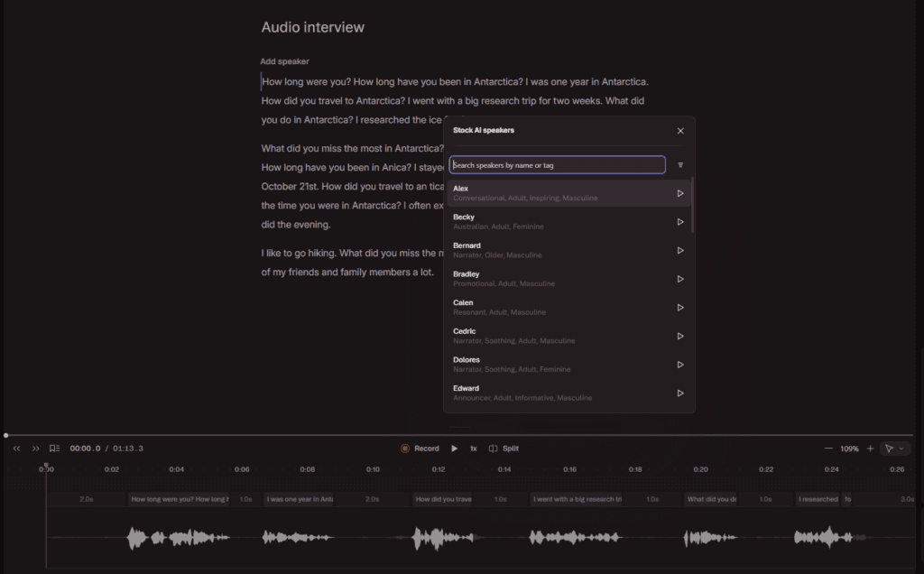The image size is (924, 574).
Task: Toggle audio recording with the Record button
Action: [x=420, y=448]
